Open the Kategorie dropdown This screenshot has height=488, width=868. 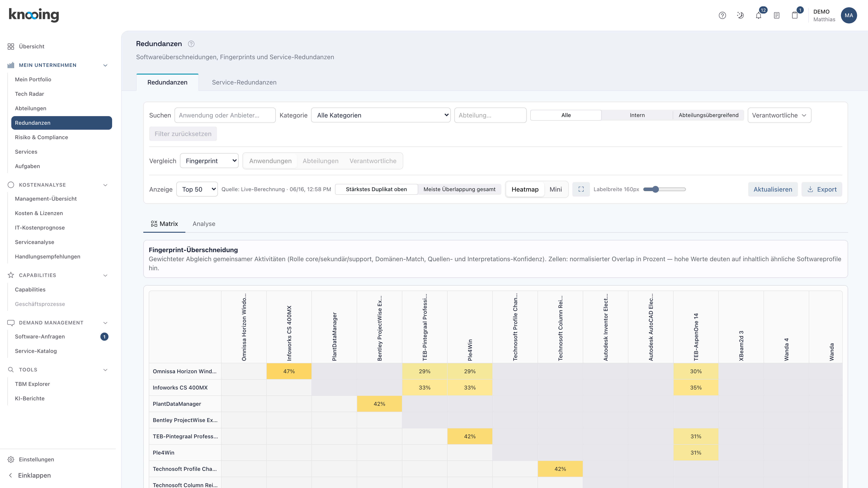point(381,115)
